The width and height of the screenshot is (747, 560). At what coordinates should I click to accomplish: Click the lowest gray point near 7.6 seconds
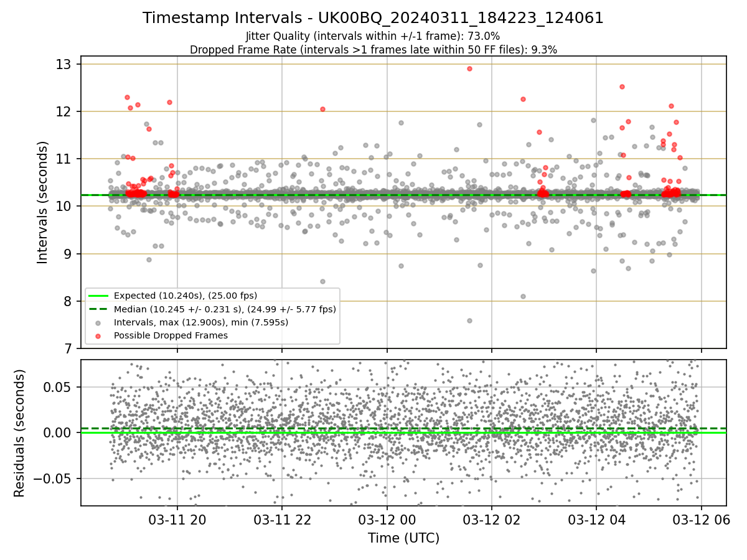(x=469, y=320)
